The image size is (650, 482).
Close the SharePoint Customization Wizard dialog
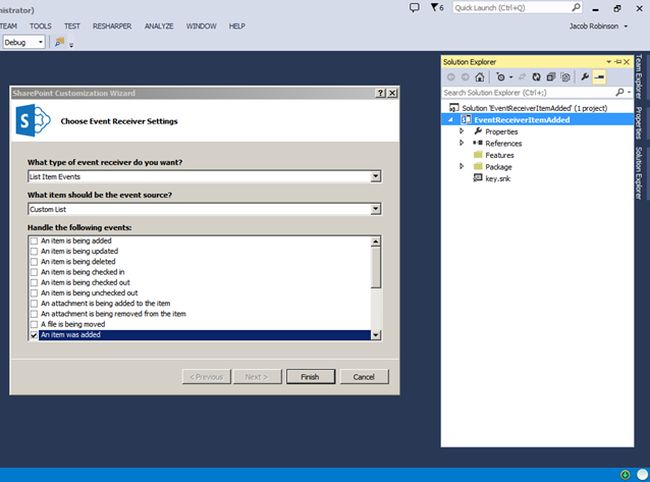click(x=392, y=93)
